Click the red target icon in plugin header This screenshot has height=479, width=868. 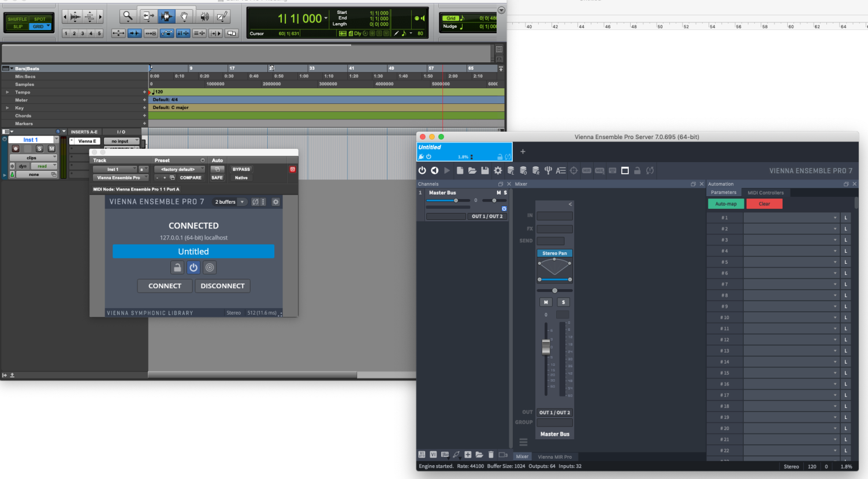tap(292, 169)
